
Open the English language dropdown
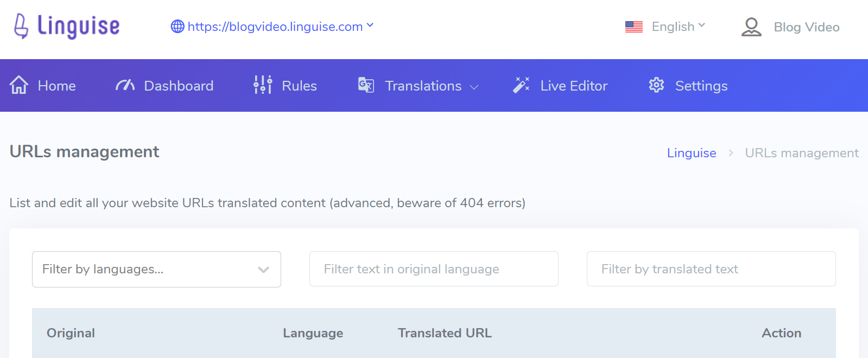[678, 27]
